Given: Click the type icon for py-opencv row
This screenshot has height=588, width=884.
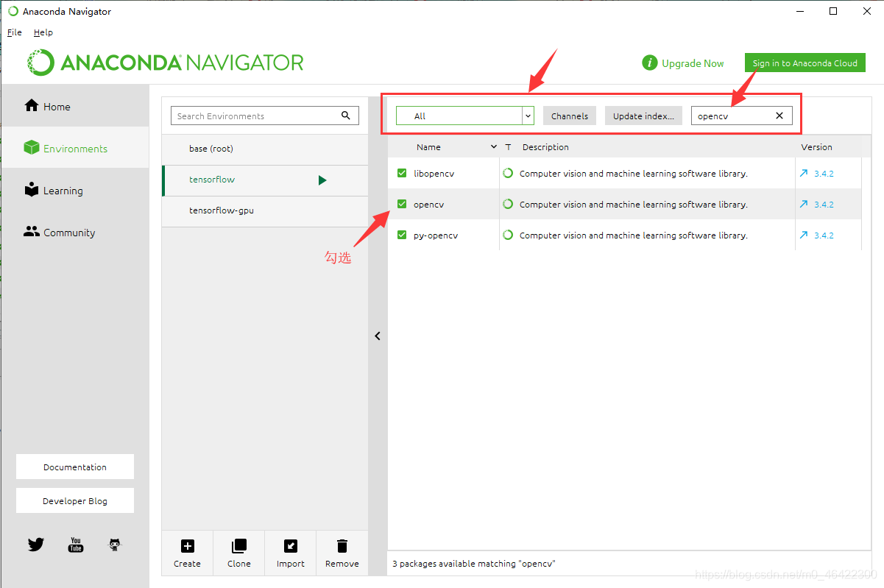Looking at the screenshot, I should pos(508,235).
